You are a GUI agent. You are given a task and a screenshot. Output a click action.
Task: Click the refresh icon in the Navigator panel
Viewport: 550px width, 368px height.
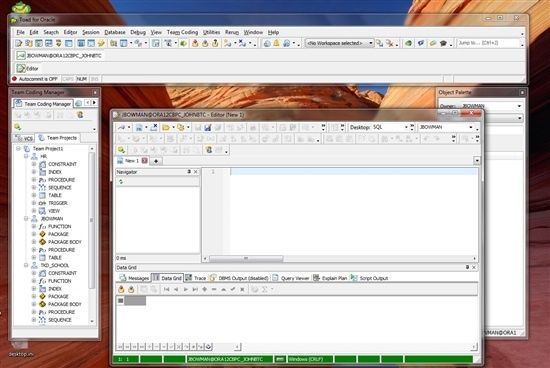pyautogui.click(x=121, y=182)
